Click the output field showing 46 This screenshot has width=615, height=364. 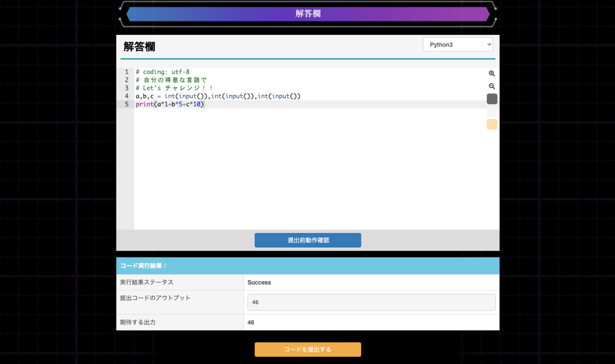point(371,302)
